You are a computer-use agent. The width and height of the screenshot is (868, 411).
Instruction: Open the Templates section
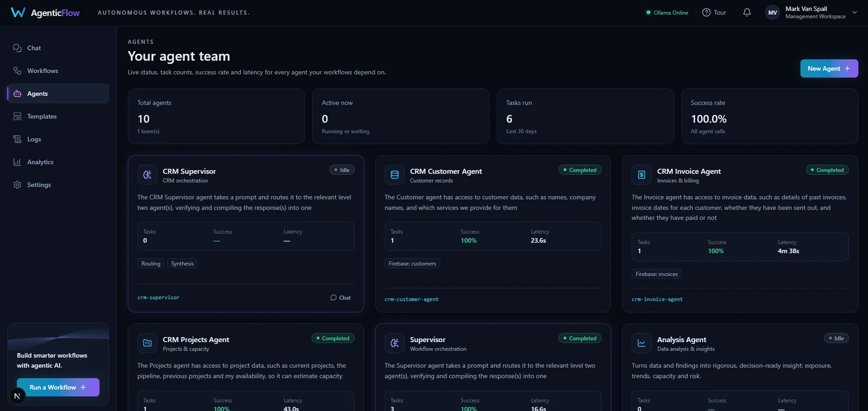point(58,116)
